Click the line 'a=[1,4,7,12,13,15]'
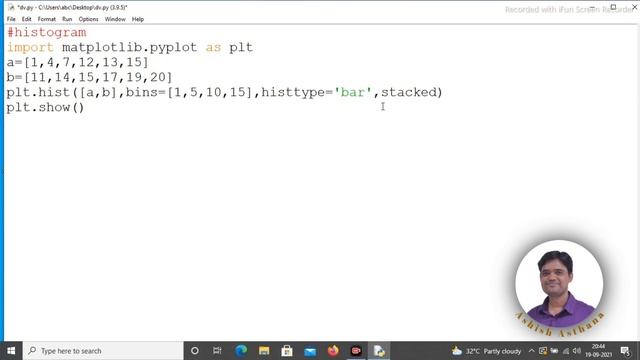640x360 pixels. point(78,62)
